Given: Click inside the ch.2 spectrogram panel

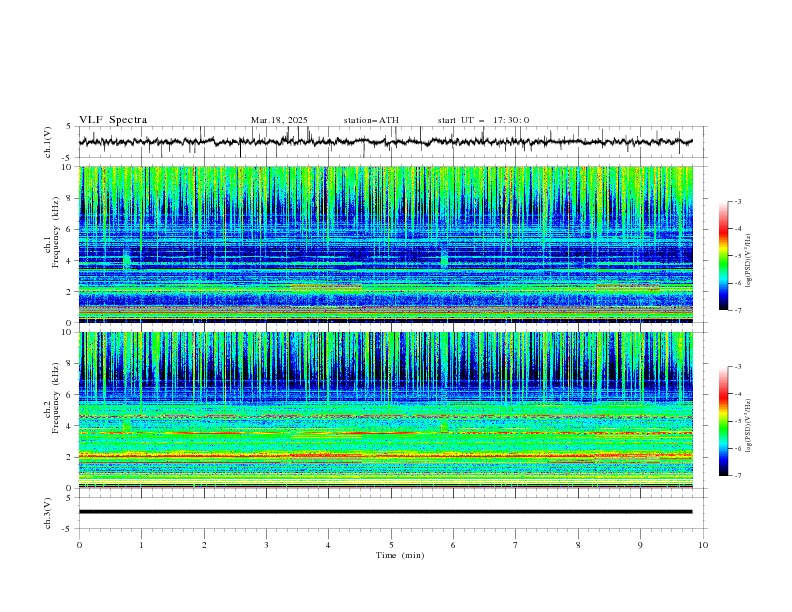Looking at the screenshot, I should coord(386,410).
